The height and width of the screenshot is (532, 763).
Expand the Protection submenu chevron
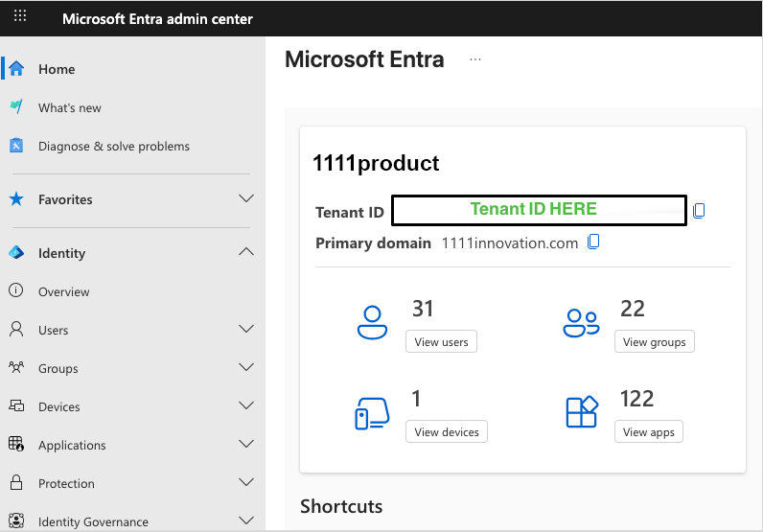pyautogui.click(x=246, y=482)
